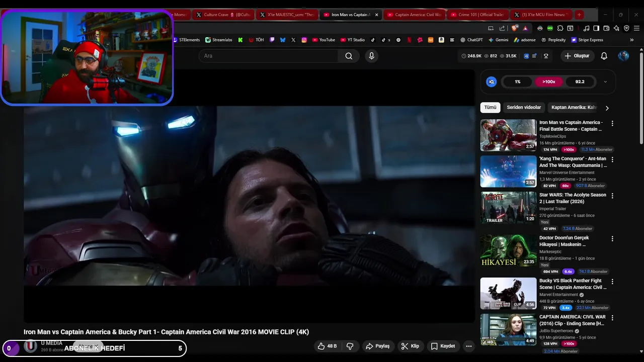Open options menu for Final Battle Scene video
The image size is (644, 362).
612,123
